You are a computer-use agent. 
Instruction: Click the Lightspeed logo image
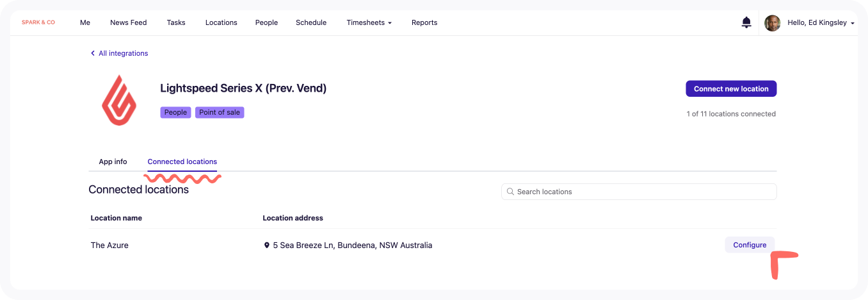119,100
